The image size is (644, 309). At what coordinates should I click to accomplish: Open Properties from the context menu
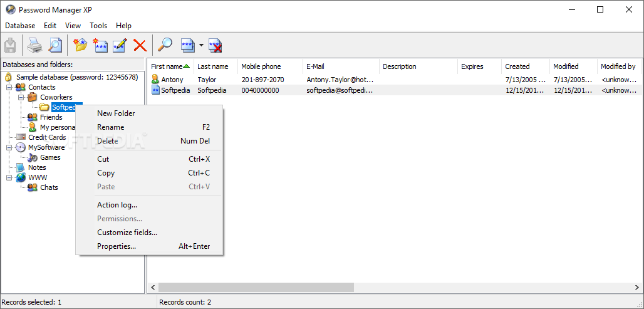coord(150,246)
